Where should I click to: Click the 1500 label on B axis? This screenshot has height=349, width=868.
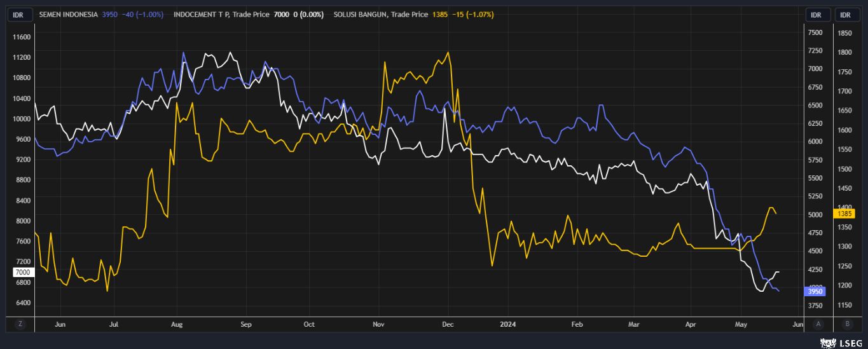click(x=844, y=169)
